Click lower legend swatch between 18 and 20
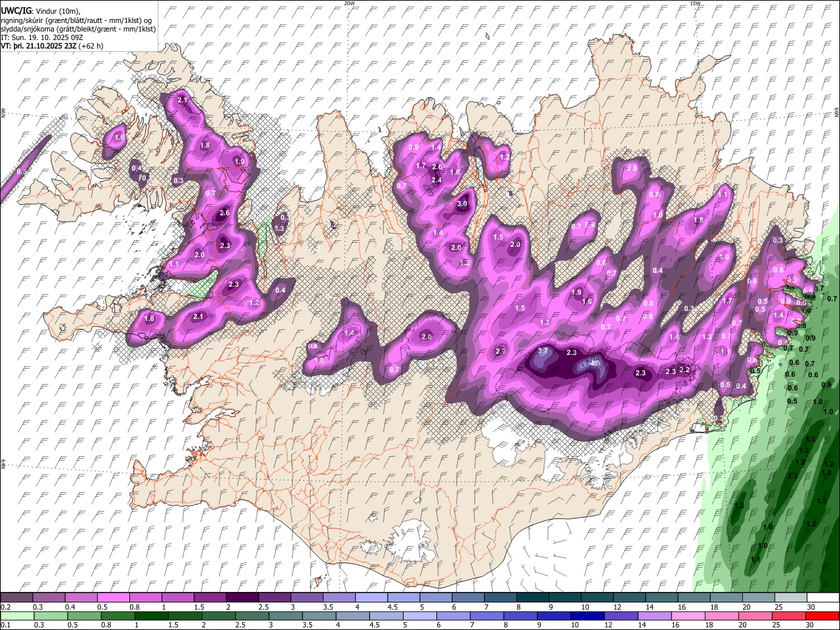Viewport: 840px width, 630px height. [723, 616]
